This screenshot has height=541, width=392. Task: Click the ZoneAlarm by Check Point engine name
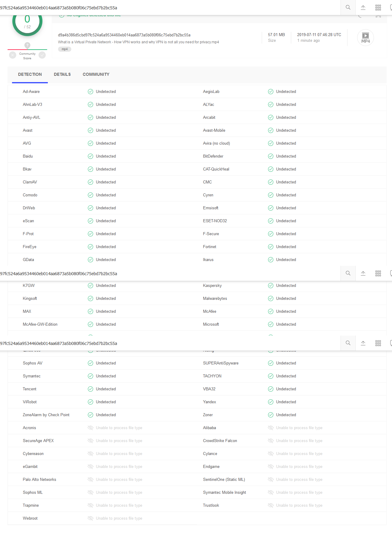point(46,415)
